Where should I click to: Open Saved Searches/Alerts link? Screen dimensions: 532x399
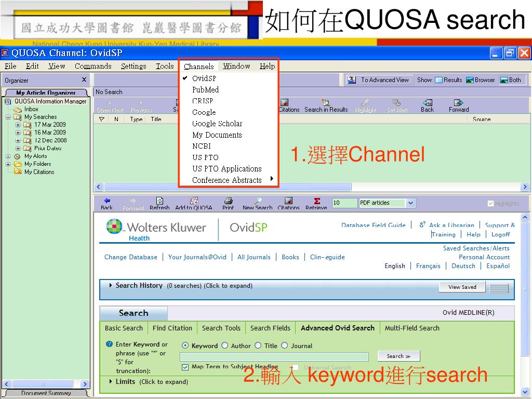pyautogui.click(x=476, y=248)
